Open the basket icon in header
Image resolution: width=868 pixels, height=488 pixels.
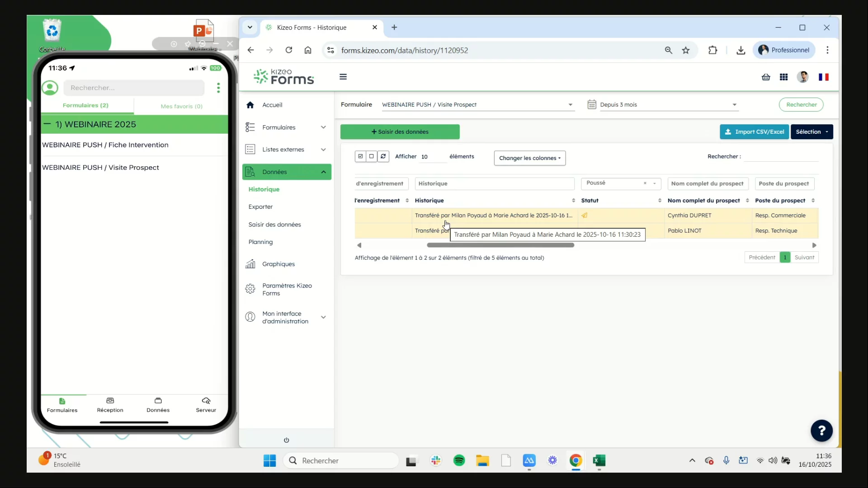click(x=766, y=77)
